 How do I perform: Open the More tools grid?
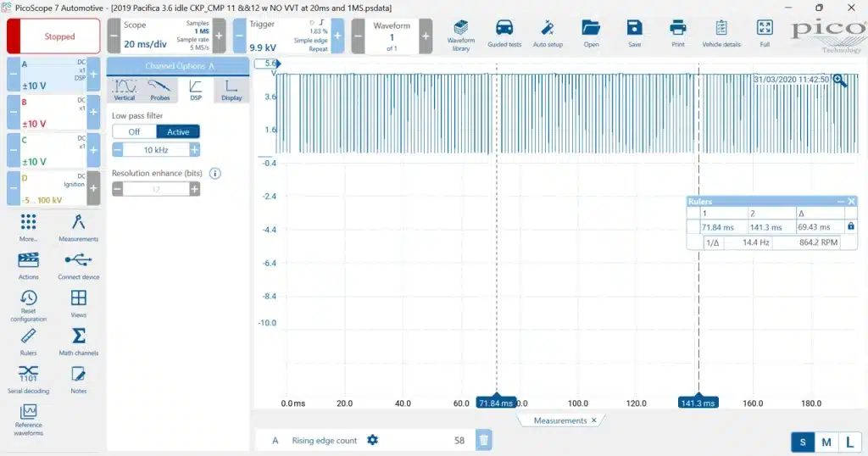(28, 227)
